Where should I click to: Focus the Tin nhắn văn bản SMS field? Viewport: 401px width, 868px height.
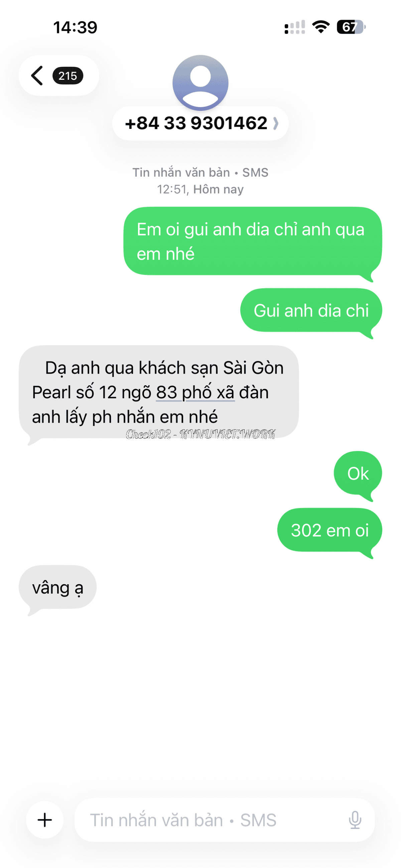tap(225, 820)
